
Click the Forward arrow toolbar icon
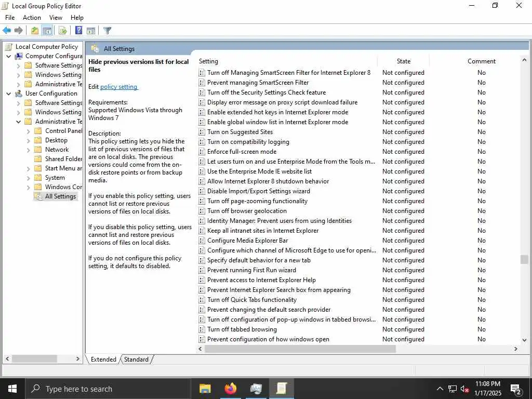point(18,31)
